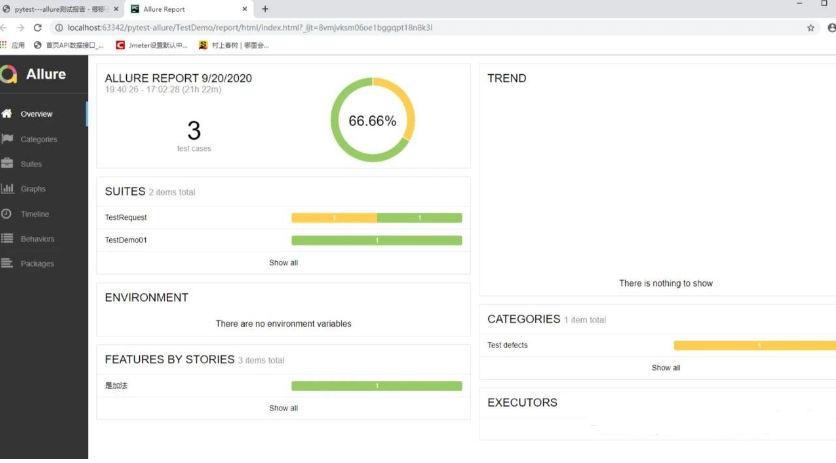Reload the page with the refresh icon
Screen dimensions: 836x463
(37, 28)
